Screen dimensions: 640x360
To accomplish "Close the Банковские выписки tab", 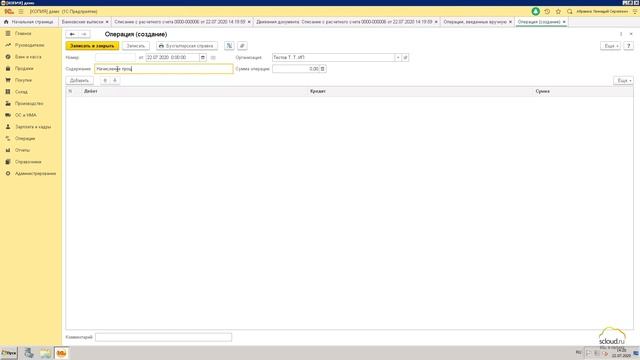I will [107, 22].
